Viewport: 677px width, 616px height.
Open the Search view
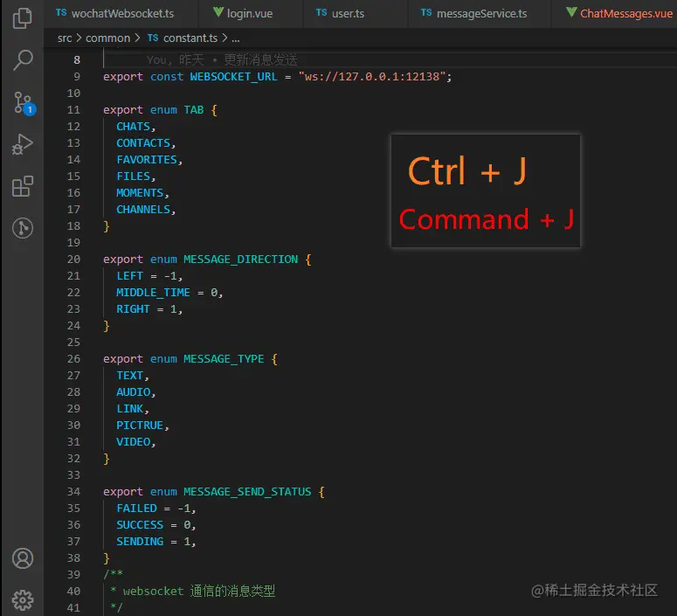(23, 60)
